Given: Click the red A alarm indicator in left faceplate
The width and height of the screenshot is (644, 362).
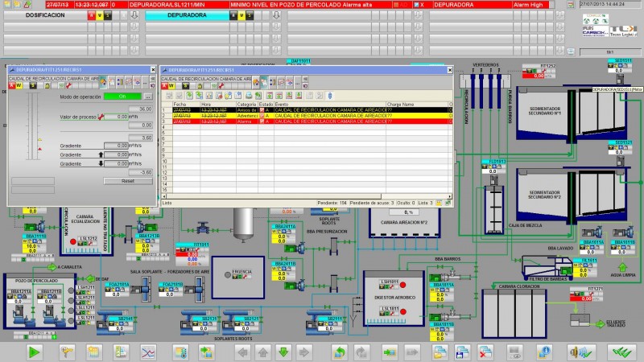Looking at the screenshot, I should [12, 85].
